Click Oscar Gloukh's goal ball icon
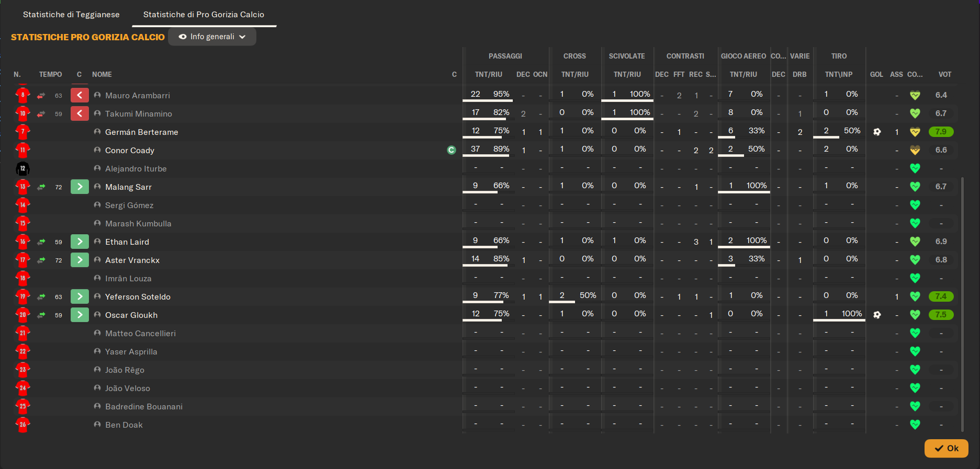Screen dimensions: 980x469 pyautogui.click(x=877, y=315)
